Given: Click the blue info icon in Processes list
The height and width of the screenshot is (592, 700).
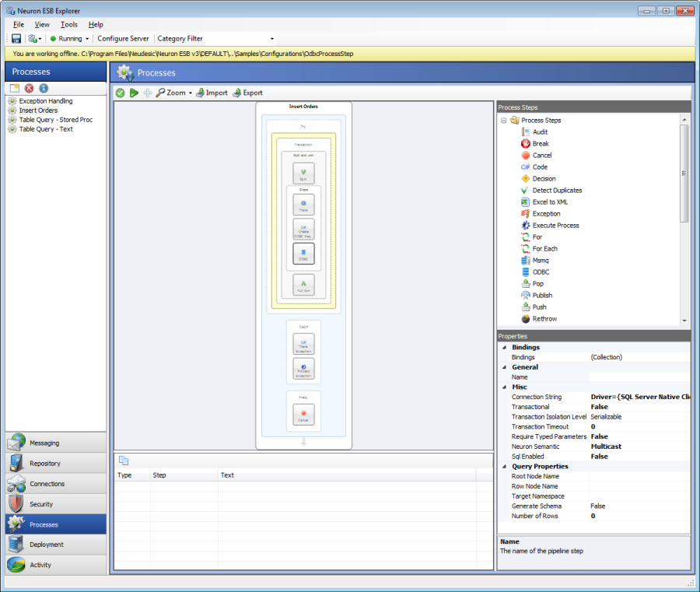Looking at the screenshot, I should (44, 89).
